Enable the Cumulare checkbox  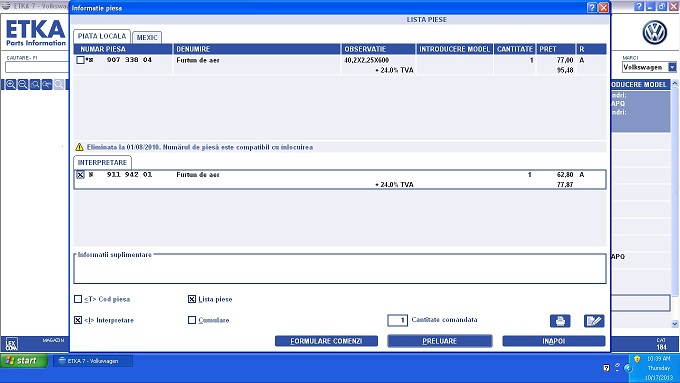[x=192, y=320]
